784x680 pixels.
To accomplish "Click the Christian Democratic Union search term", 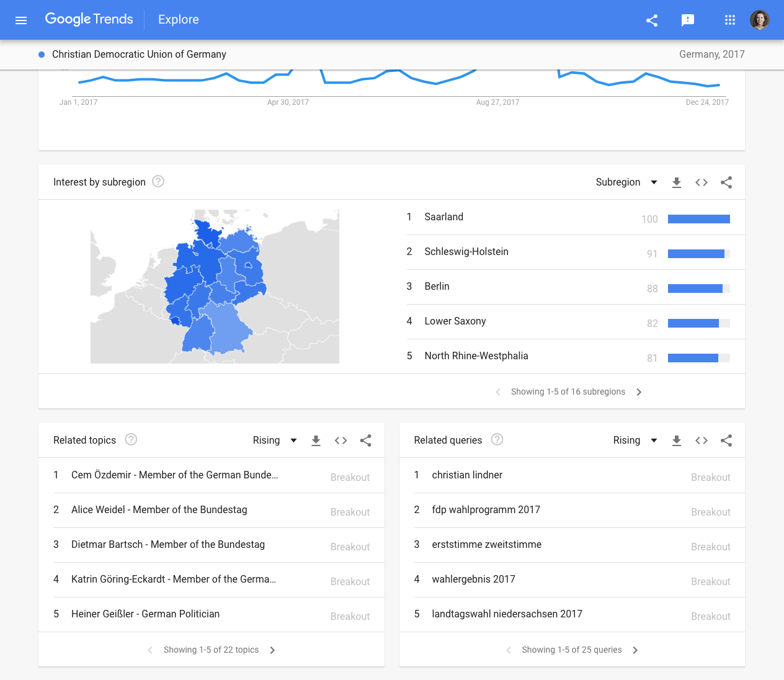I will [x=139, y=55].
